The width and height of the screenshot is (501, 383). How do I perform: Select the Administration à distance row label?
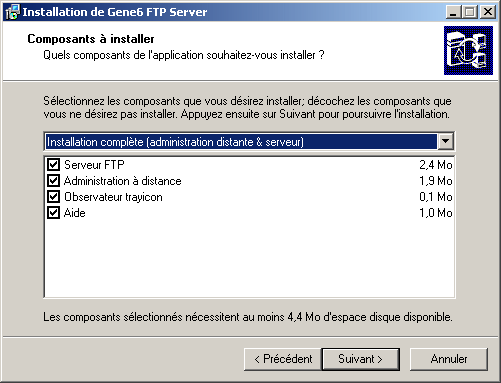pyautogui.click(x=123, y=181)
